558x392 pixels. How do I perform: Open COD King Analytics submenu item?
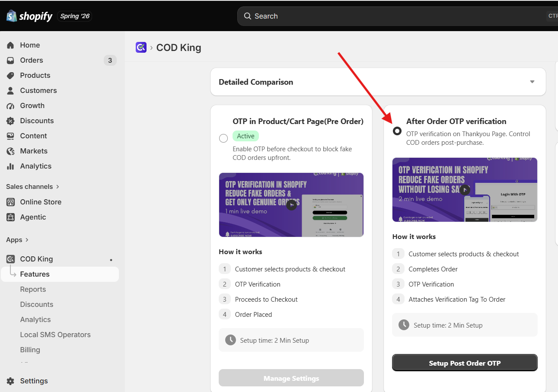click(x=35, y=319)
